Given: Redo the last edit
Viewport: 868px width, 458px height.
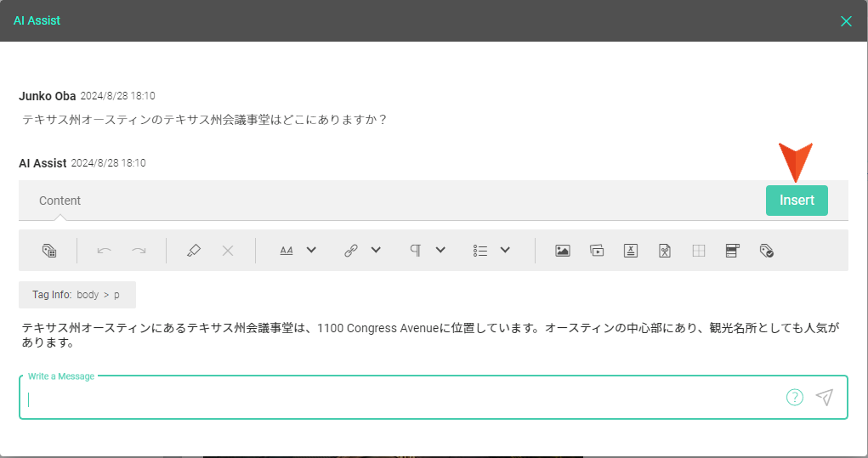Looking at the screenshot, I should pos(139,251).
